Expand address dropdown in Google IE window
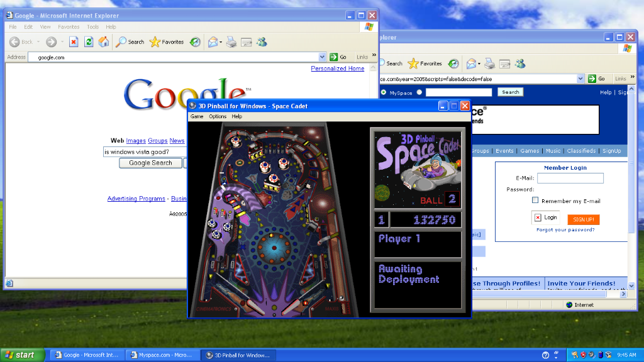 (x=322, y=57)
